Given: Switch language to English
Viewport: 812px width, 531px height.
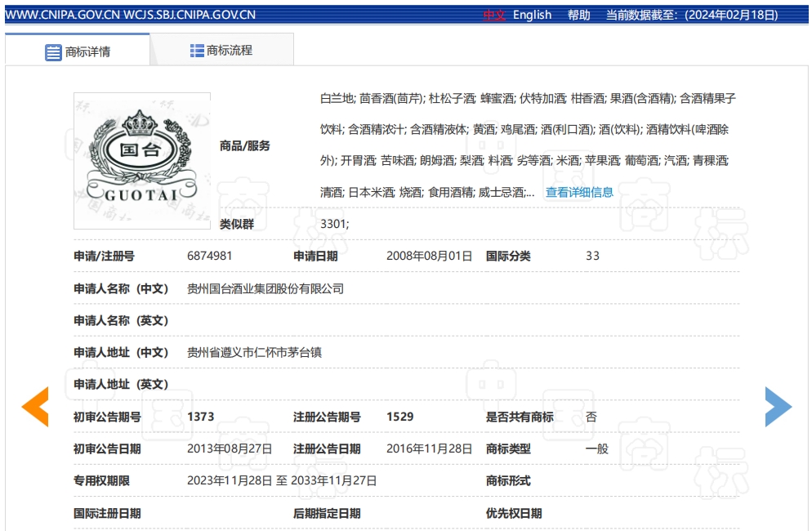Looking at the screenshot, I should (532, 15).
